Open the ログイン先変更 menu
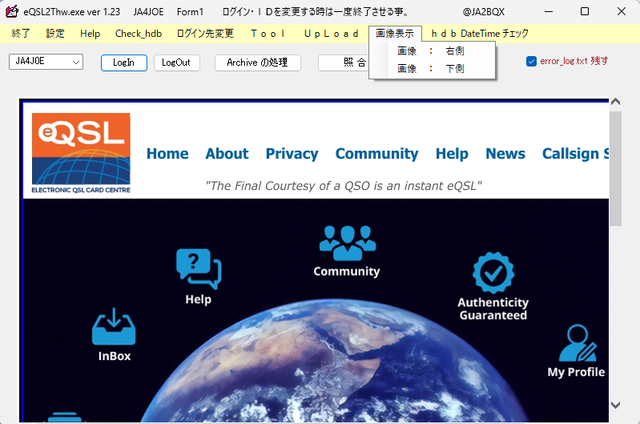The image size is (640, 424). (x=205, y=33)
